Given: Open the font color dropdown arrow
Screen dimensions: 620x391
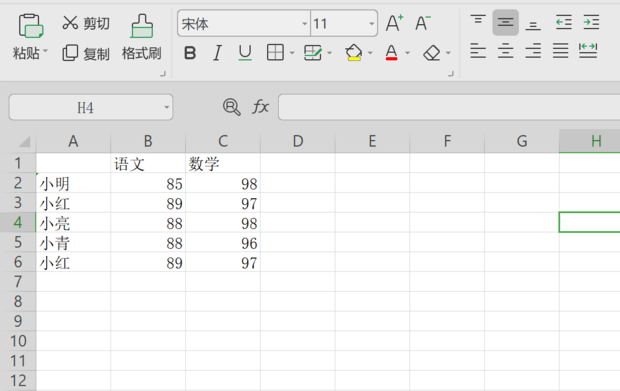Looking at the screenshot, I should coord(408,53).
